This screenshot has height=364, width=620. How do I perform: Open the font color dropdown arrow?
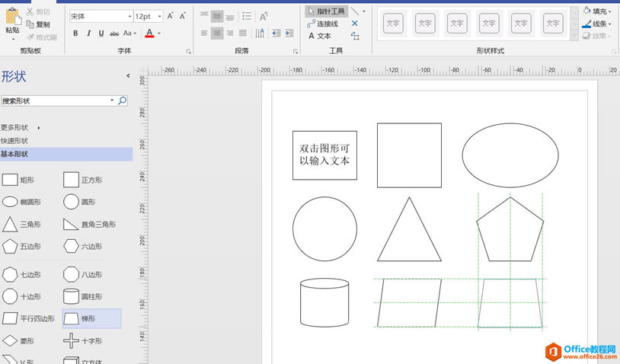(x=159, y=34)
